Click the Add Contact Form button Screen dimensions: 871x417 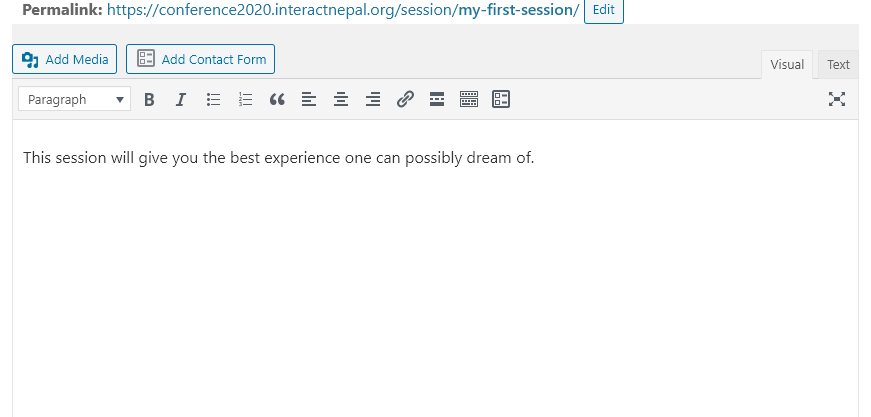[201, 59]
